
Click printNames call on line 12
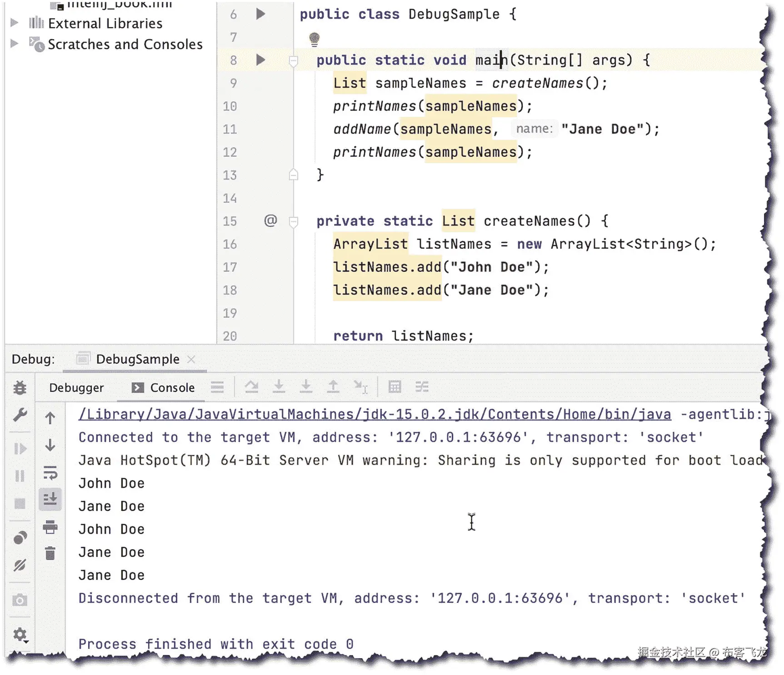(432, 152)
